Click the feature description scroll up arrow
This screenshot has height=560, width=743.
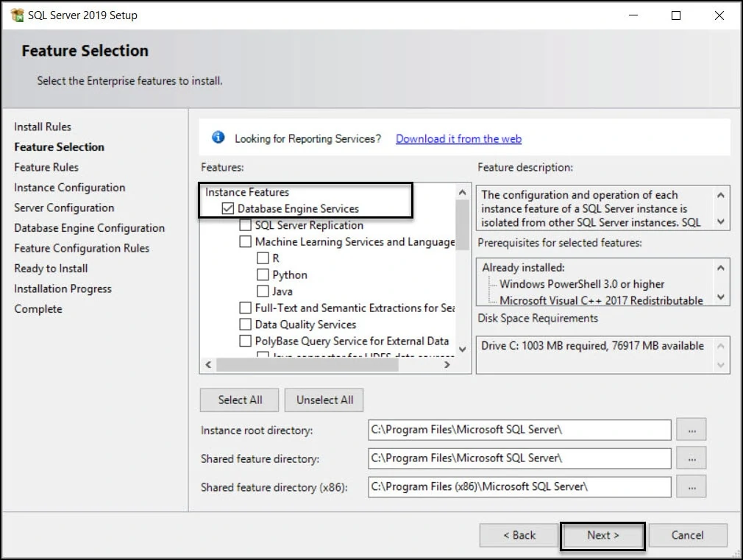click(x=721, y=195)
